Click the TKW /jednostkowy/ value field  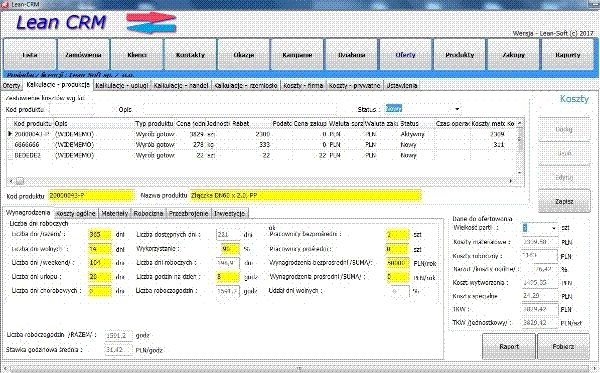click(x=540, y=323)
